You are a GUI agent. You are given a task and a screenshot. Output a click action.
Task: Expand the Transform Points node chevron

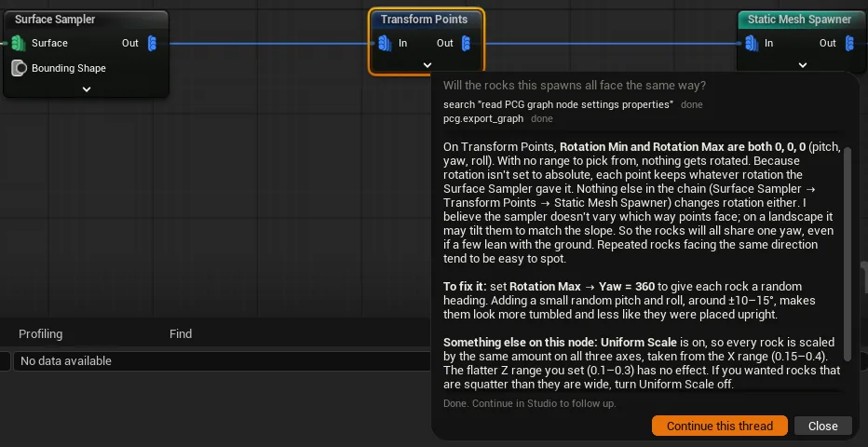pos(427,65)
